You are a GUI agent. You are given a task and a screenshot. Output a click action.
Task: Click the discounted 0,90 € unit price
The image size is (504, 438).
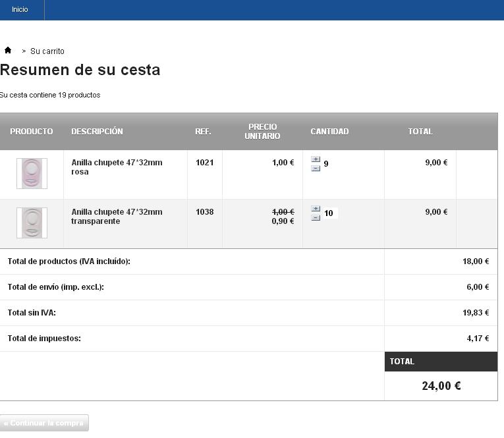pyautogui.click(x=283, y=221)
